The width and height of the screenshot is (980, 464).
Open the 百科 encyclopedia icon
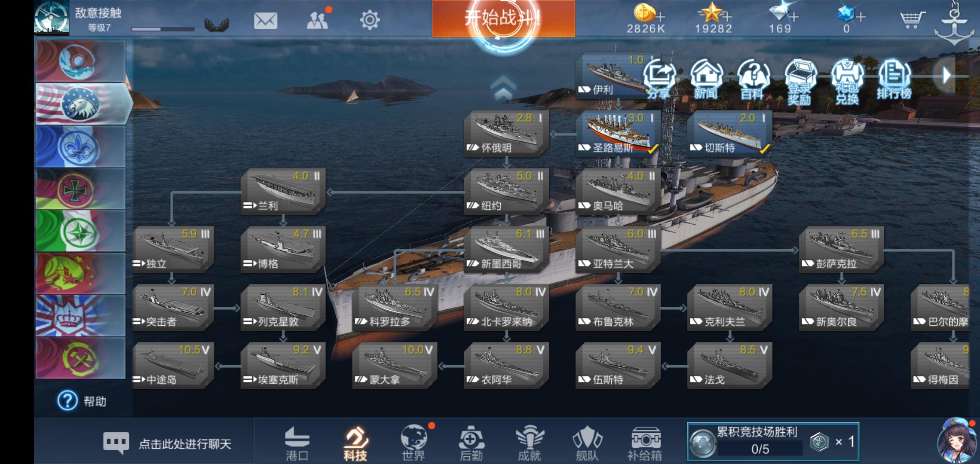click(x=753, y=79)
